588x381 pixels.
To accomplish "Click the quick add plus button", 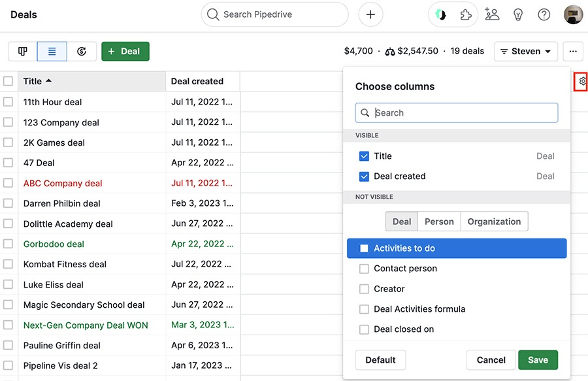I will [x=370, y=14].
